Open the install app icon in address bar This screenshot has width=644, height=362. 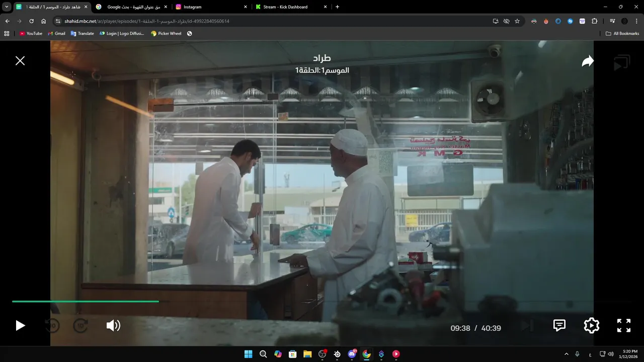click(496, 21)
